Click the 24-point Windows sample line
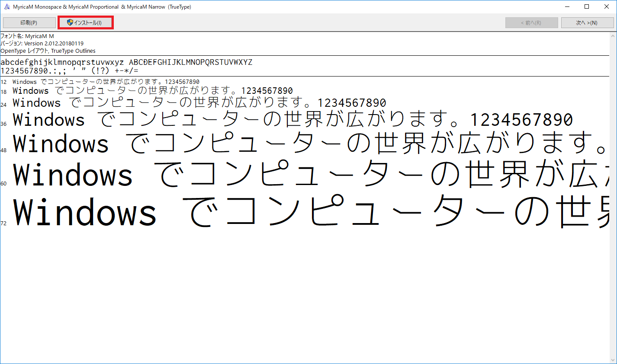Image resolution: width=617 pixels, height=364 pixels. pos(199,103)
